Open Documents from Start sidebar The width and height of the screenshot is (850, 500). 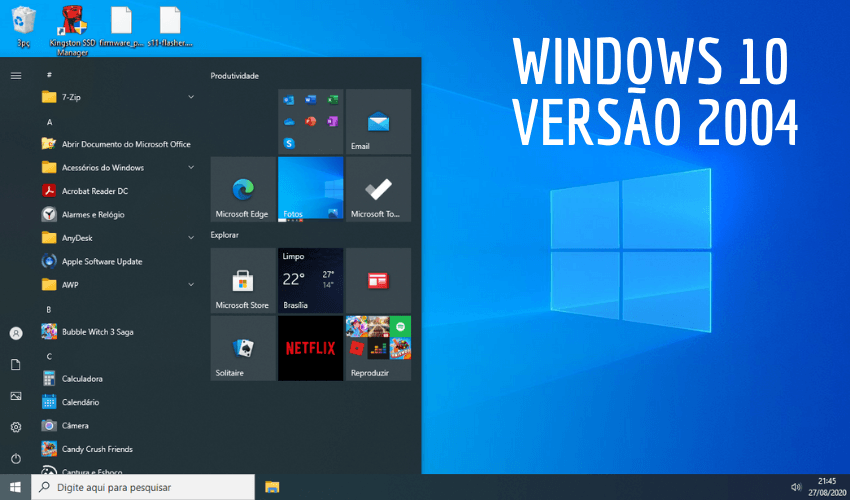point(16,364)
